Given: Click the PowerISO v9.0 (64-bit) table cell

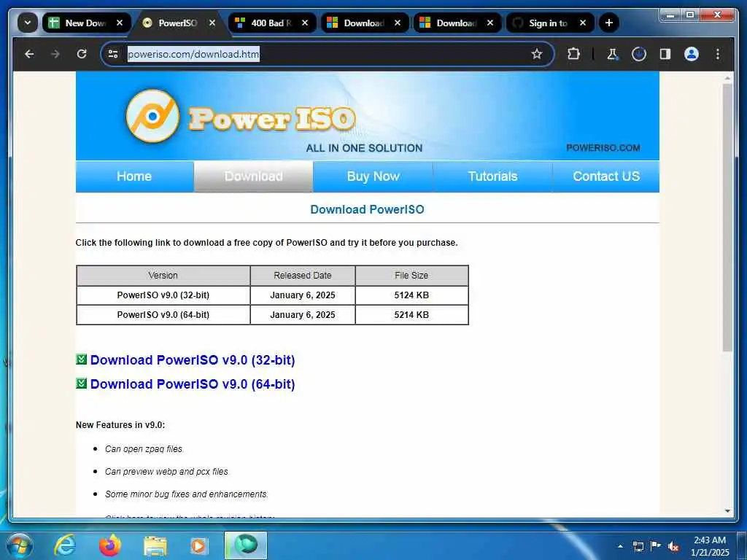Looking at the screenshot, I should [163, 315].
